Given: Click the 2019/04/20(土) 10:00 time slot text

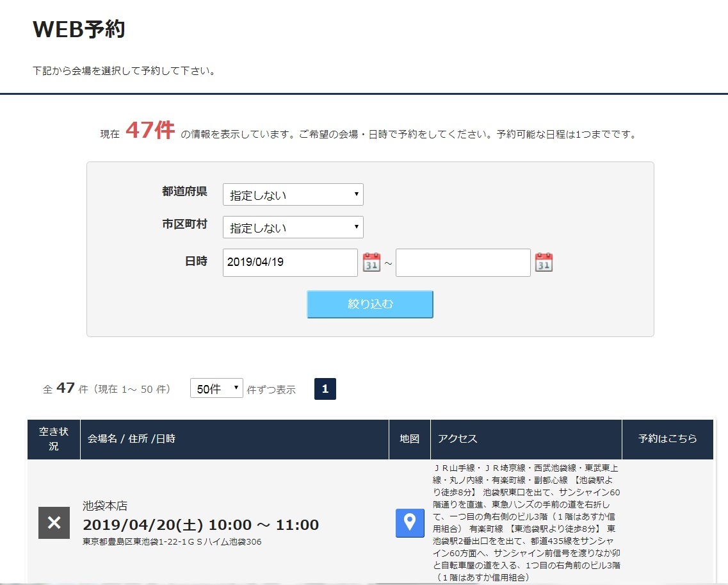Looking at the screenshot, I should tap(200, 525).
